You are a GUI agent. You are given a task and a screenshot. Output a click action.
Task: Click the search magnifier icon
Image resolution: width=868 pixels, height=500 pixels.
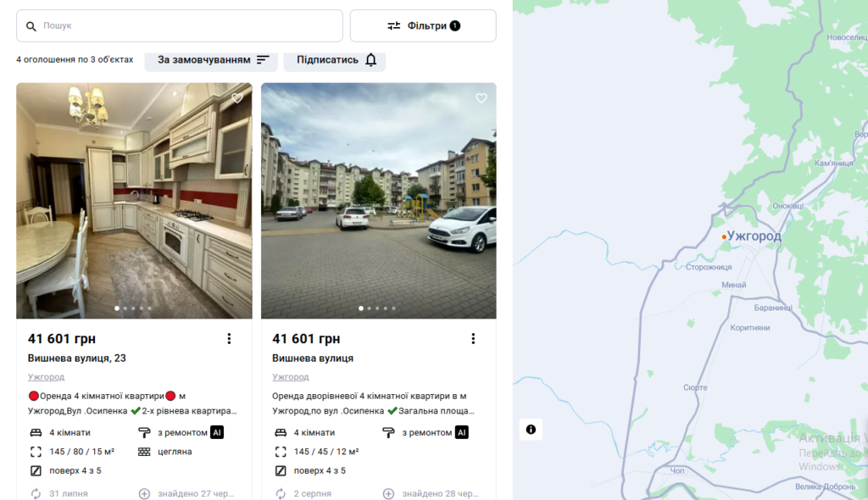tap(31, 26)
